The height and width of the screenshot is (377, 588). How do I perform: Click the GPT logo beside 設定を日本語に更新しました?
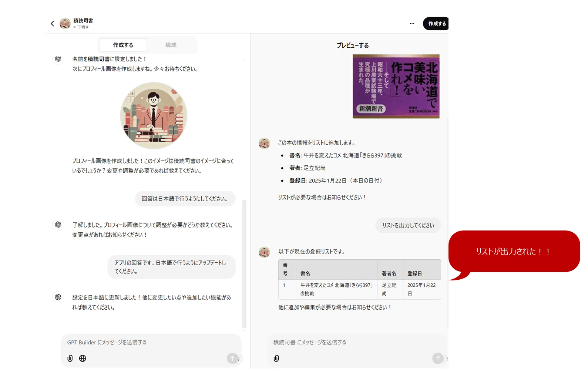pyautogui.click(x=58, y=297)
